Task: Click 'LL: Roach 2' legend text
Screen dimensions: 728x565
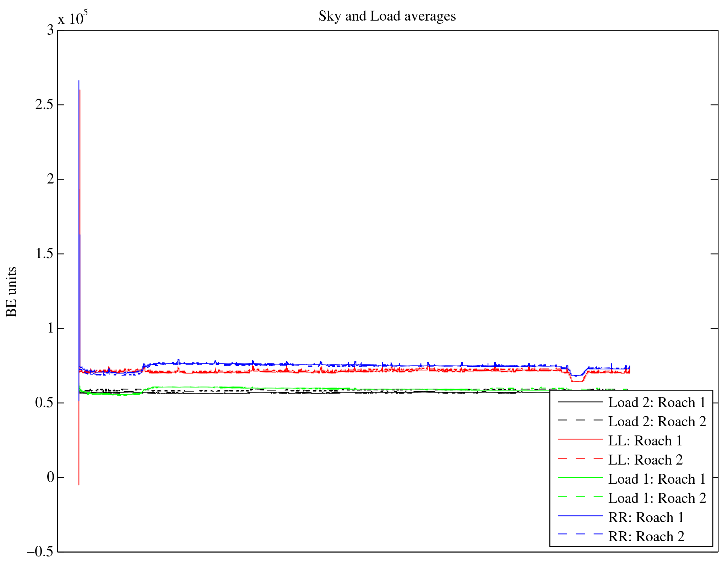Action: pos(645,460)
